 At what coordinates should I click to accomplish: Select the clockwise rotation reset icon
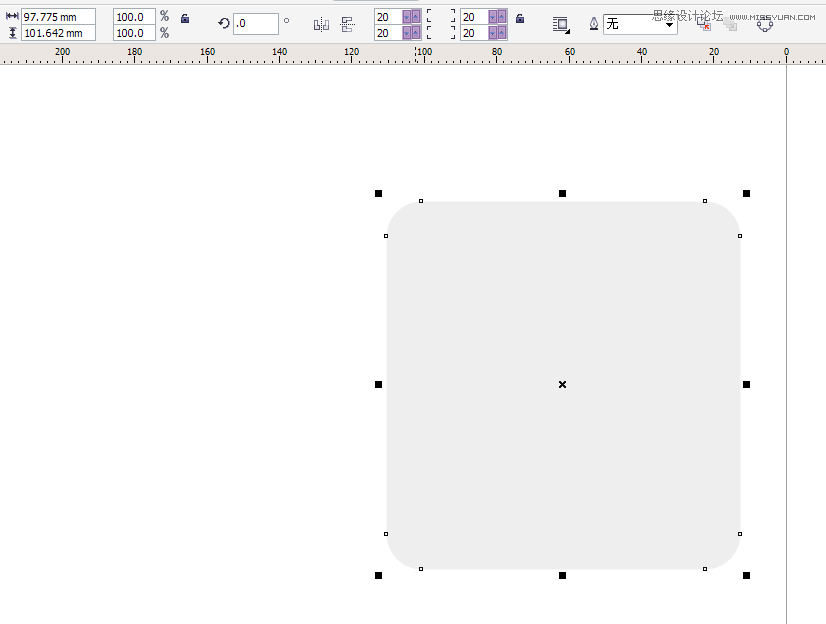(225, 22)
